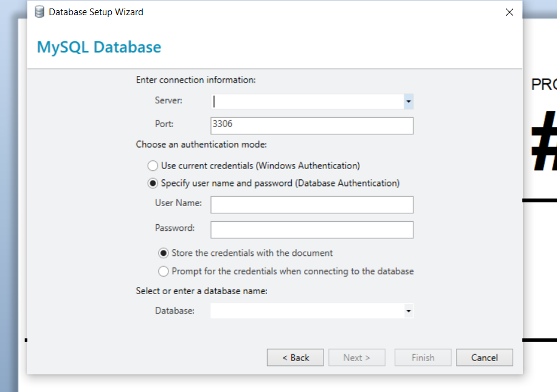The width and height of the screenshot is (557, 392).
Task: Click the Next > button
Action: (x=357, y=357)
